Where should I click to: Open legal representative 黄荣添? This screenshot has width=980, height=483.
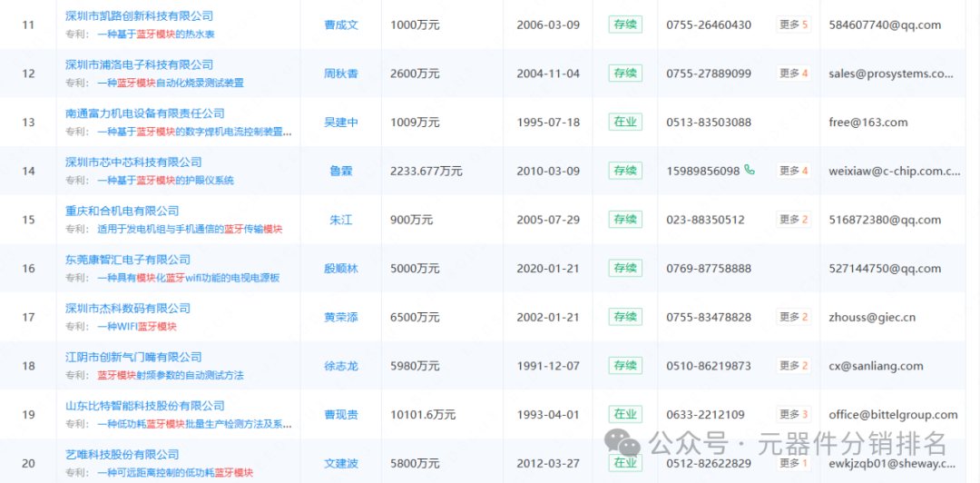pyautogui.click(x=341, y=318)
